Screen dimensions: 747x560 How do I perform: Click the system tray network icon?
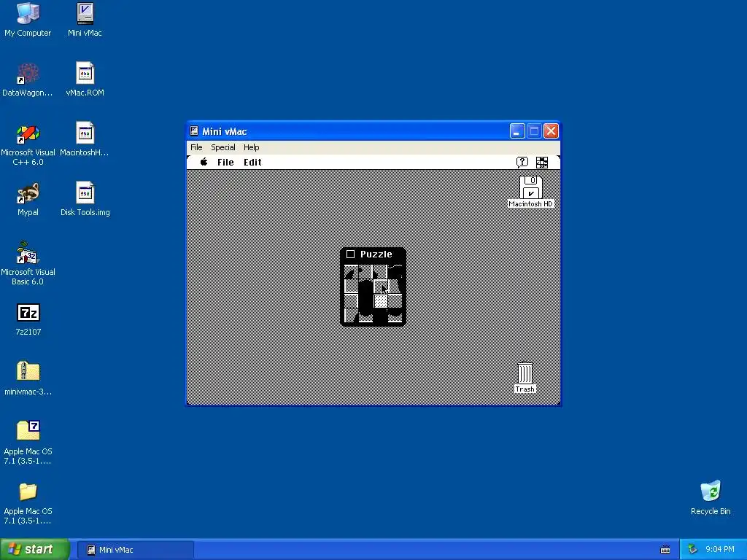click(693, 550)
